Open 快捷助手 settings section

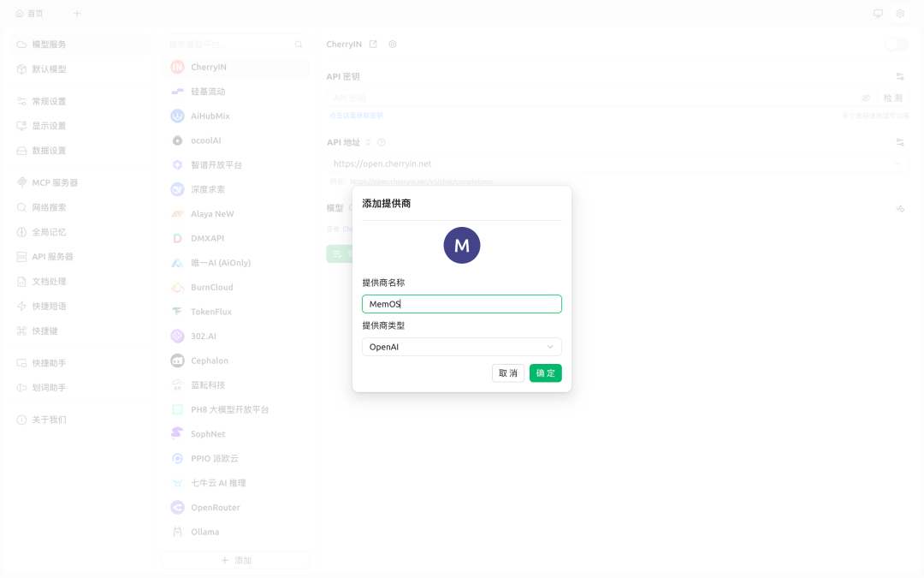[80, 363]
